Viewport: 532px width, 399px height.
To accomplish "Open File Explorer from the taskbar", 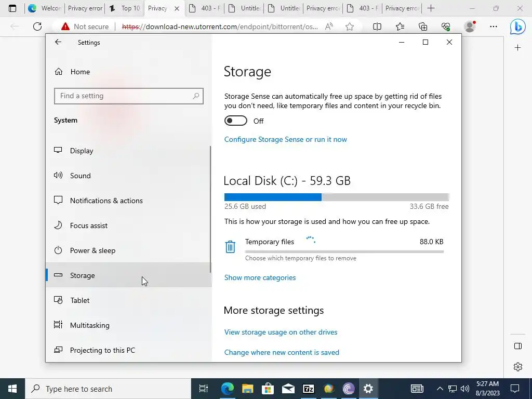I will (248, 389).
